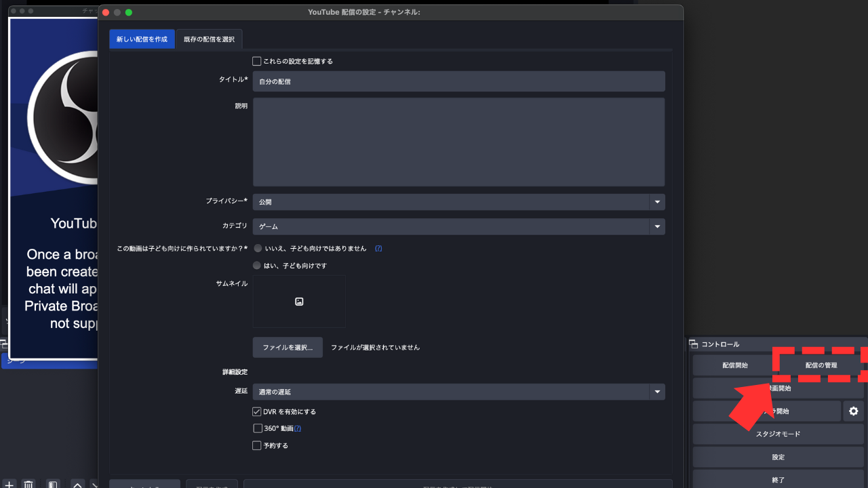Click the thumbnail image placeholder icon
Image resolution: width=868 pixels, height=488 pixels.
click(299, 302)
